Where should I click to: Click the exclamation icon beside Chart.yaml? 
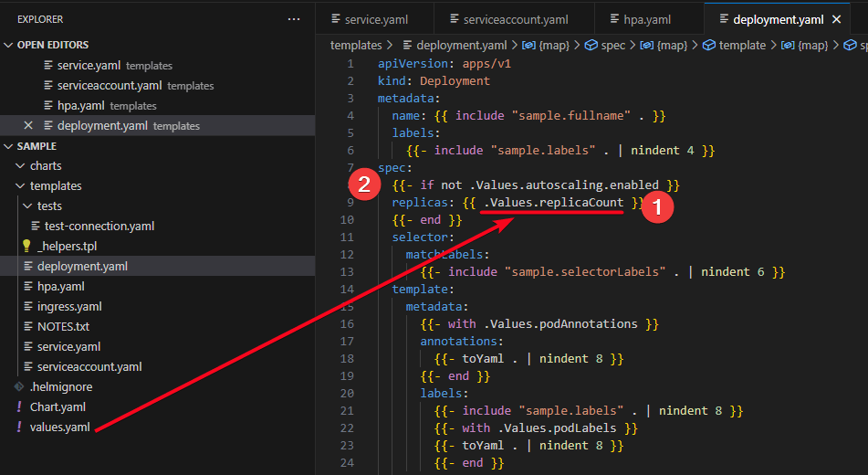click(x=19, y=406)
